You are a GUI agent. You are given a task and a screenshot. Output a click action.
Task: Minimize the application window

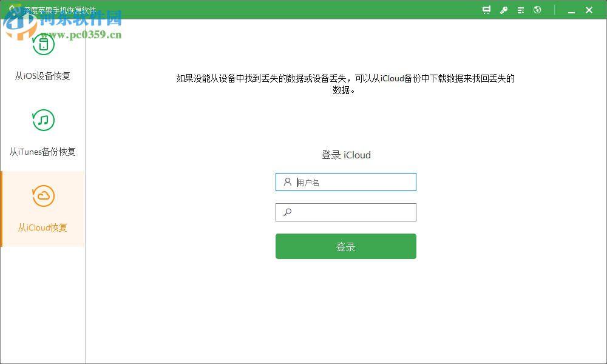point(571,10)
